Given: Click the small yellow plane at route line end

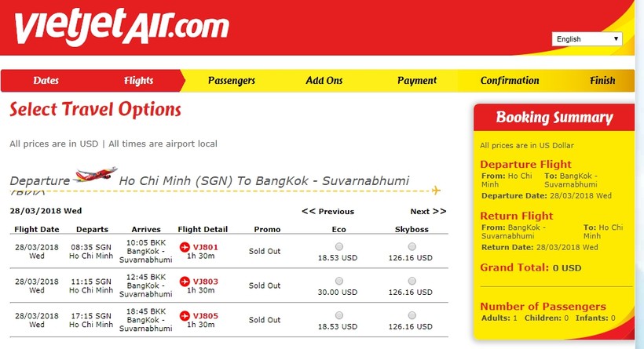Looking at the screenshot, I should pos(436,190).
